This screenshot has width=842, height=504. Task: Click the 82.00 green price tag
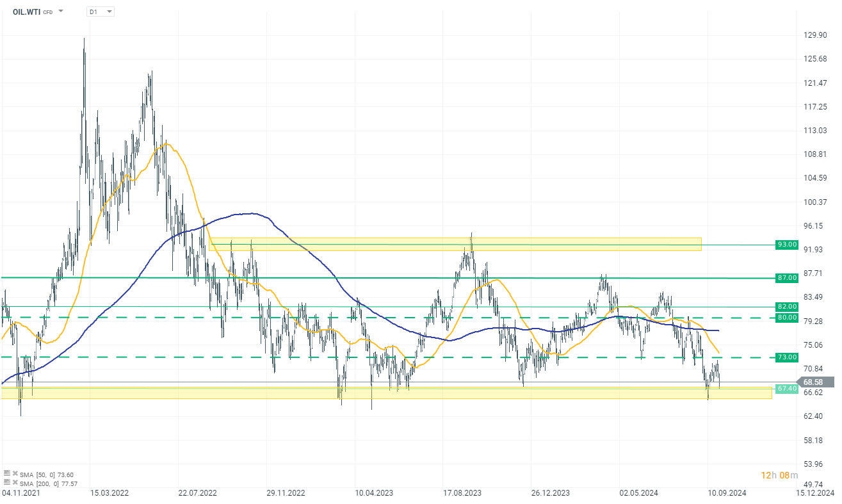[x=787, y=307]
